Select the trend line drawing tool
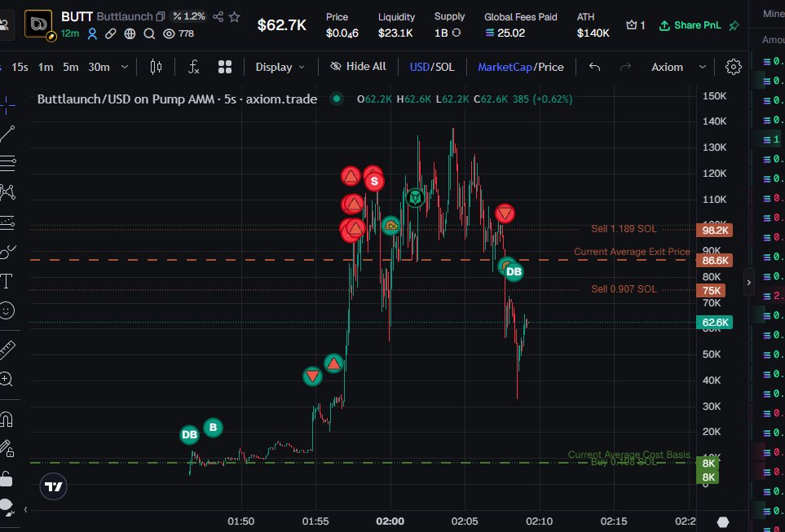785x532 pixels. coord(7,134)
